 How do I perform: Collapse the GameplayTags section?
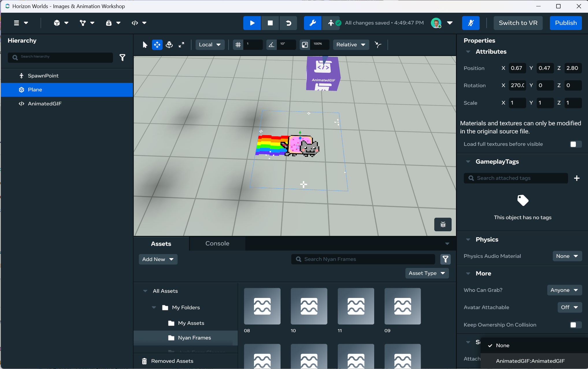[468, 162]
